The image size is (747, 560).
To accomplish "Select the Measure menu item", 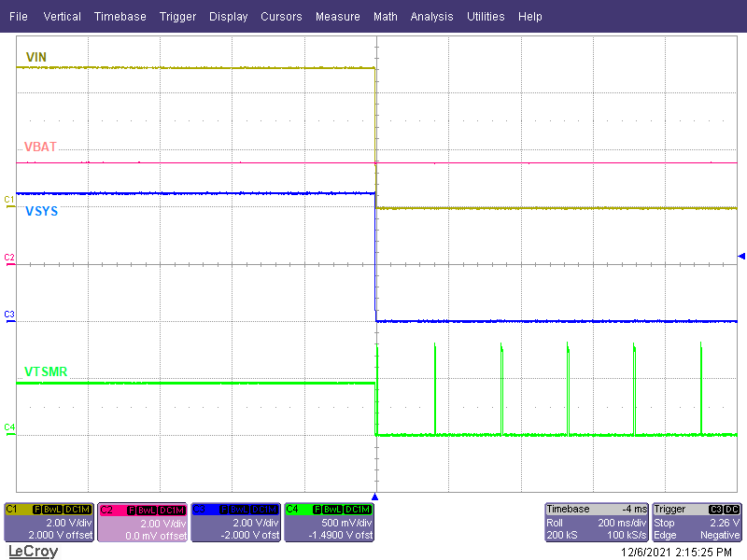I will point(337,16).
